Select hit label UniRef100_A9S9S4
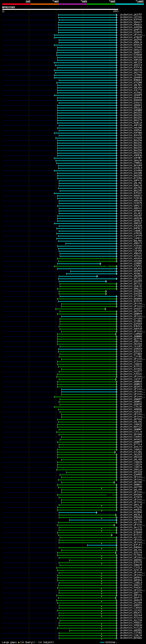Screen dimensions: 146x644 [x=131, y=259]
